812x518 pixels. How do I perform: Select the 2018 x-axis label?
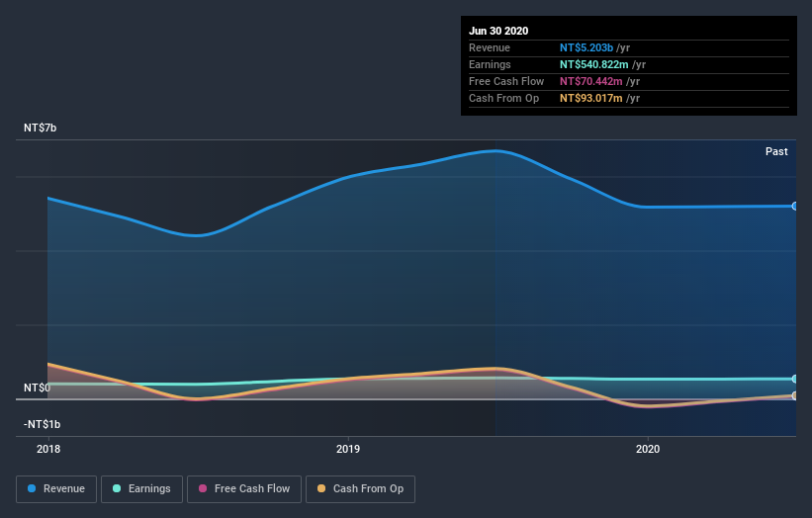[48, 449]
